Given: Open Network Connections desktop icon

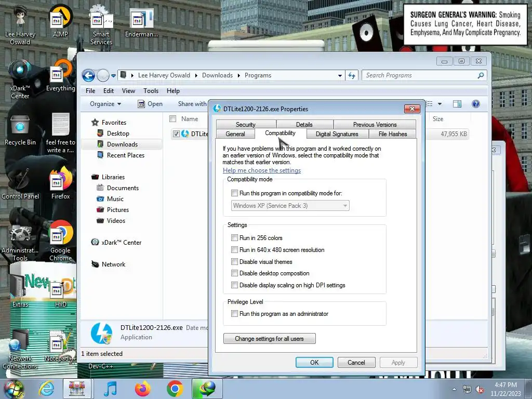Looking at the screenshot, I should (20, 350).
